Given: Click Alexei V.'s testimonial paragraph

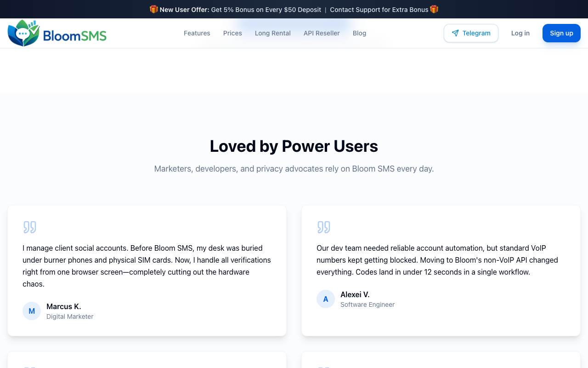Looking at the screenshot, I should tap(437, 260).
